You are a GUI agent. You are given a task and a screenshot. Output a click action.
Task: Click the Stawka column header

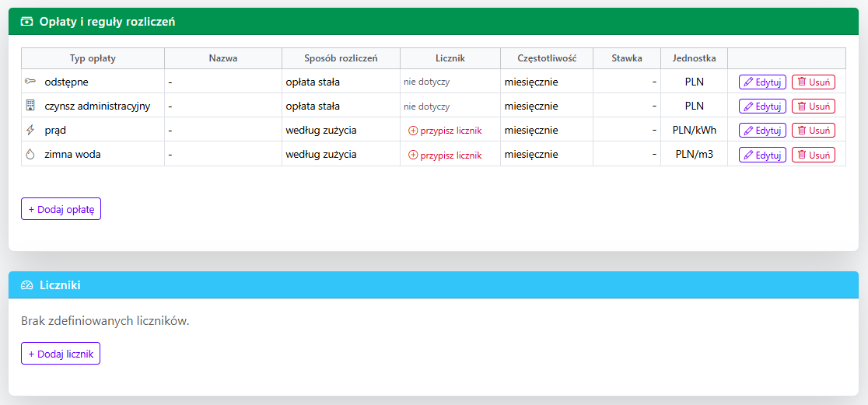[x=627, y=58]
